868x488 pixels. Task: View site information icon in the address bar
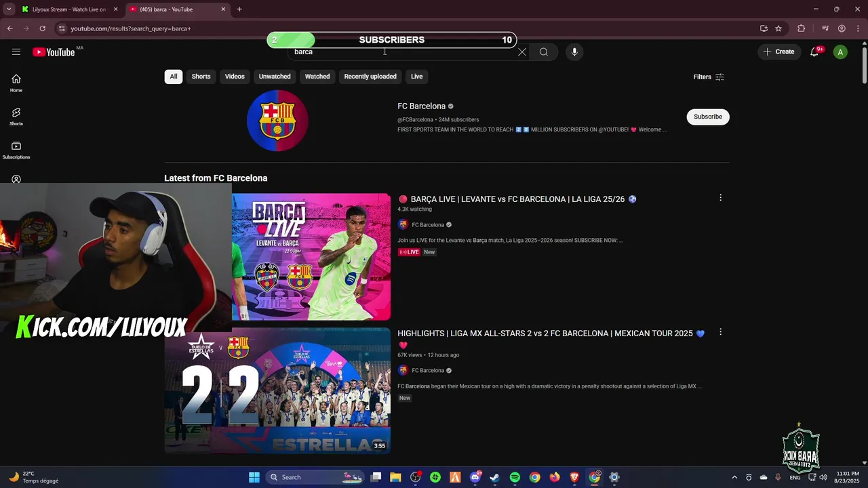point(61,28)
